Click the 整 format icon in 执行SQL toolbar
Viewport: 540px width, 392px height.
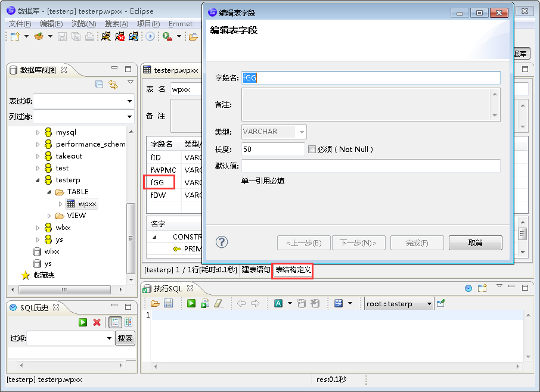(339, 303)
